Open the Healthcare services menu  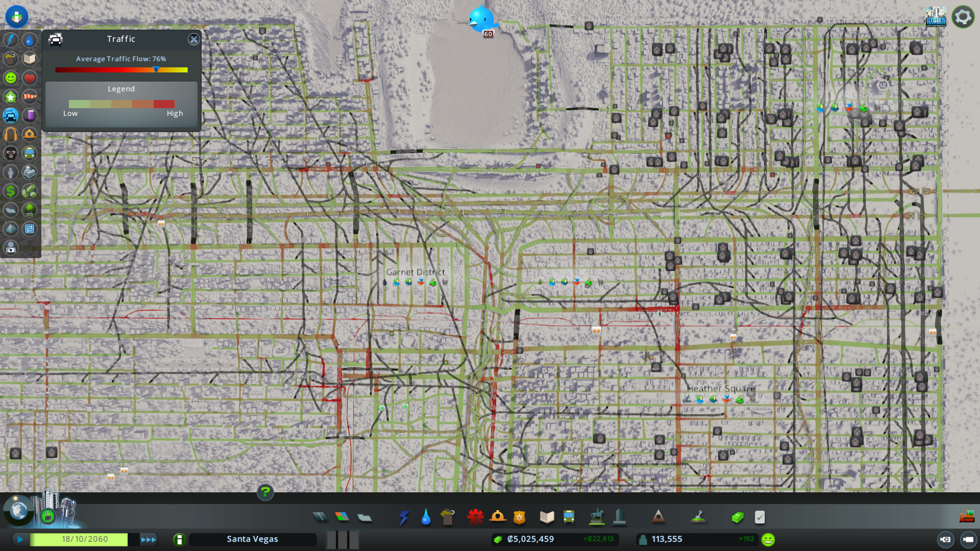[475, 517]
